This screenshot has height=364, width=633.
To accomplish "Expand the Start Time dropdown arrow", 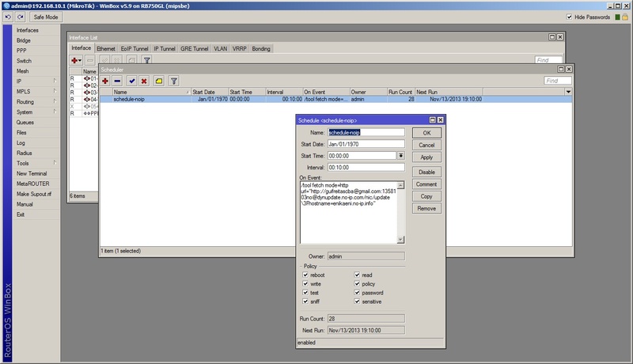I will (x=401, y=156).
